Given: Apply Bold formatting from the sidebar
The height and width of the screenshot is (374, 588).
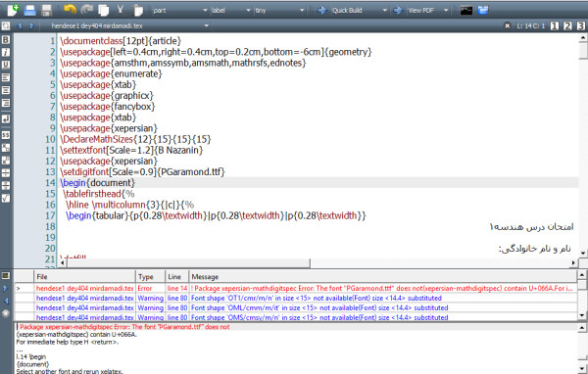Looking at the screenshot, I should pyautogui.click(x=6, y=40).
